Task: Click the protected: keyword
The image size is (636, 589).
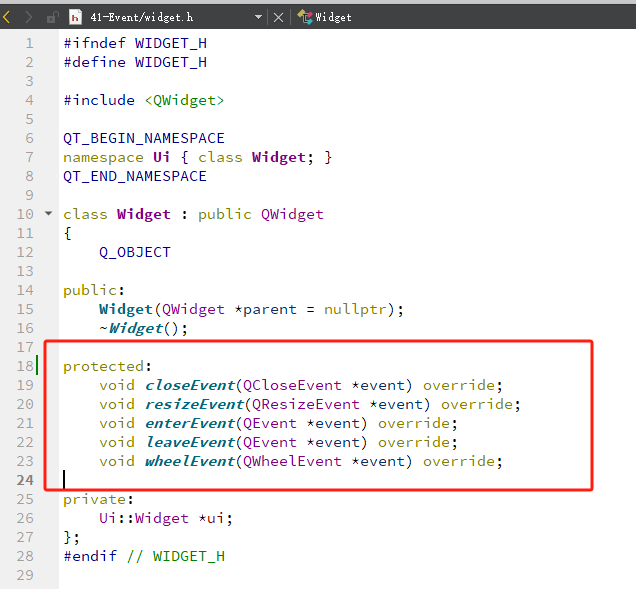Action: (107, 366)
